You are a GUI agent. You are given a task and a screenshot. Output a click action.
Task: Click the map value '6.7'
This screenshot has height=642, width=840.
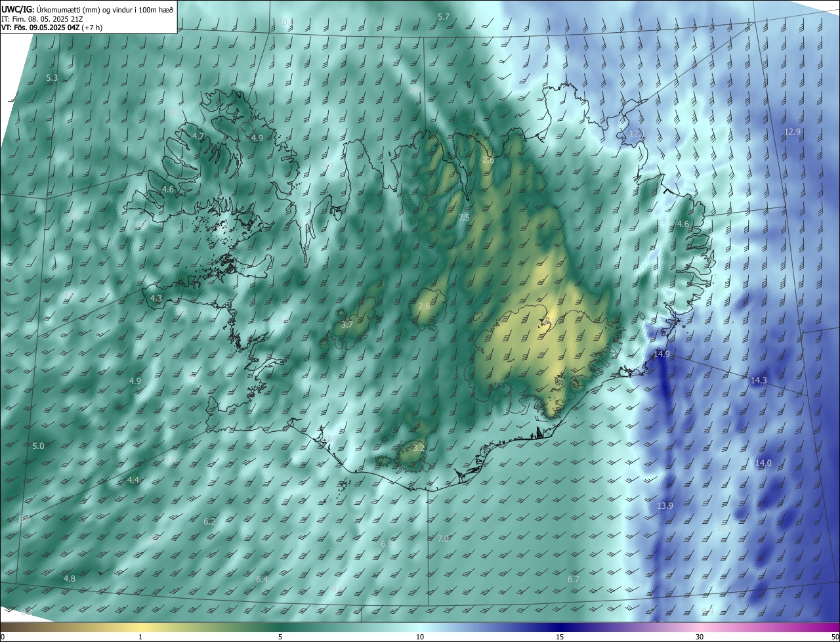[574, 579]
